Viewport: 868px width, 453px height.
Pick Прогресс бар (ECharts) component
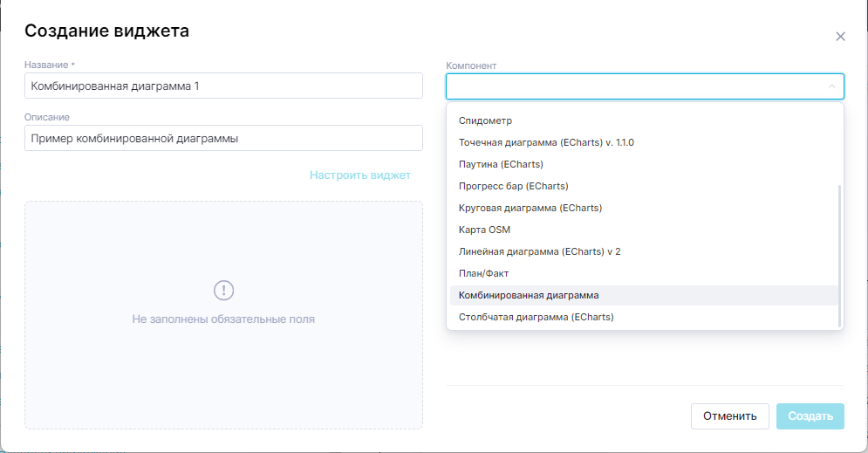[513, 186]
